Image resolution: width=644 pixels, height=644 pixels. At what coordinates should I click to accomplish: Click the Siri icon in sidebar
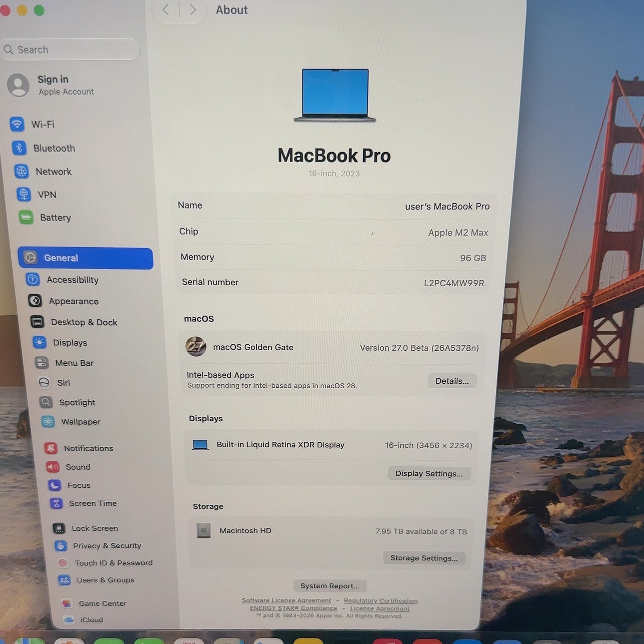tap(44, 382)
